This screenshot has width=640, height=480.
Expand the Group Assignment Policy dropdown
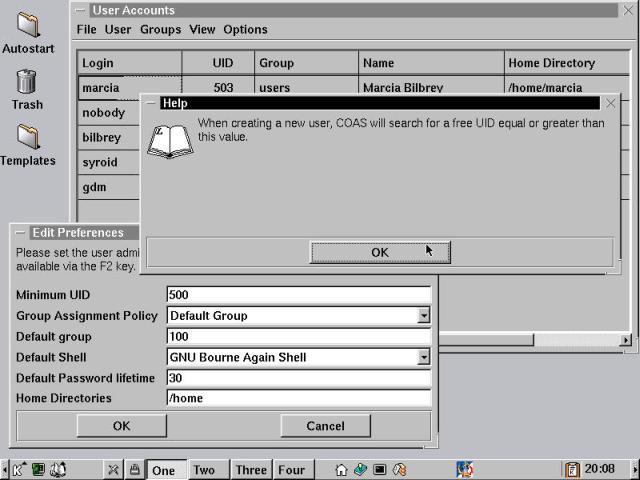(x=424, y=316)
